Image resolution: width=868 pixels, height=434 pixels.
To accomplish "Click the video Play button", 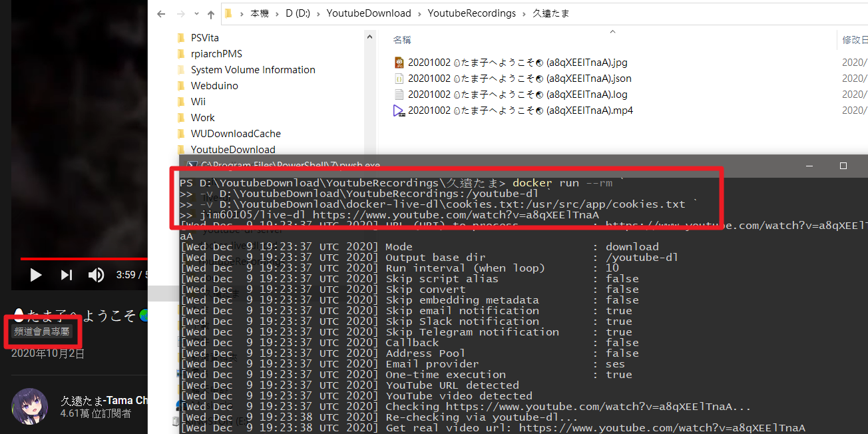I will point(36,274).
